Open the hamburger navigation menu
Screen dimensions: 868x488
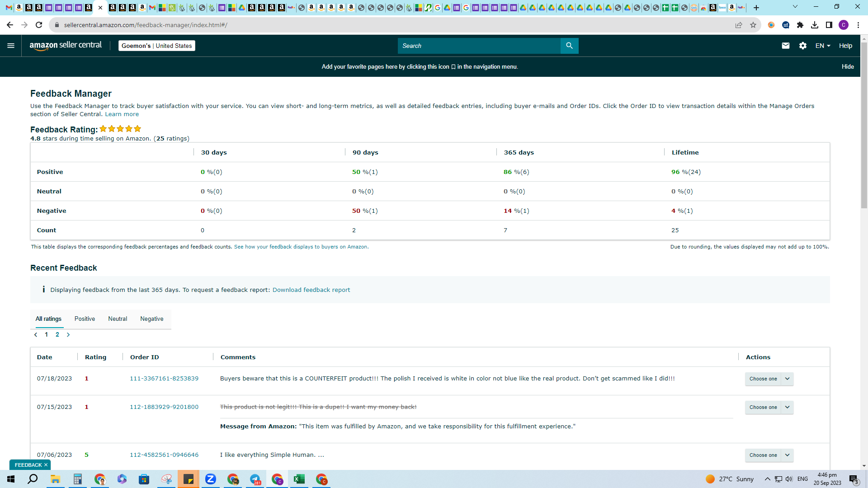(11, 46)
